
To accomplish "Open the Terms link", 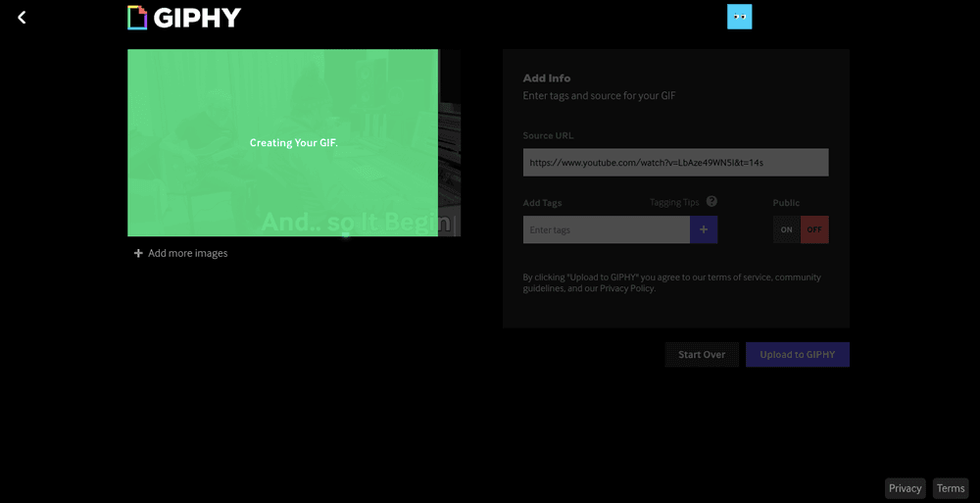I will pos(951,488).
